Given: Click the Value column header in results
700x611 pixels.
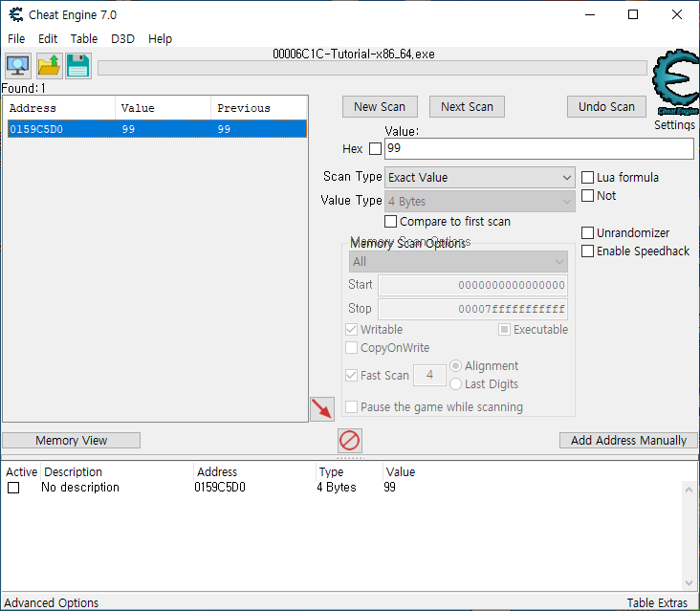Looking at the screenshot, I should pyautogui.click(x=163, y=108).
